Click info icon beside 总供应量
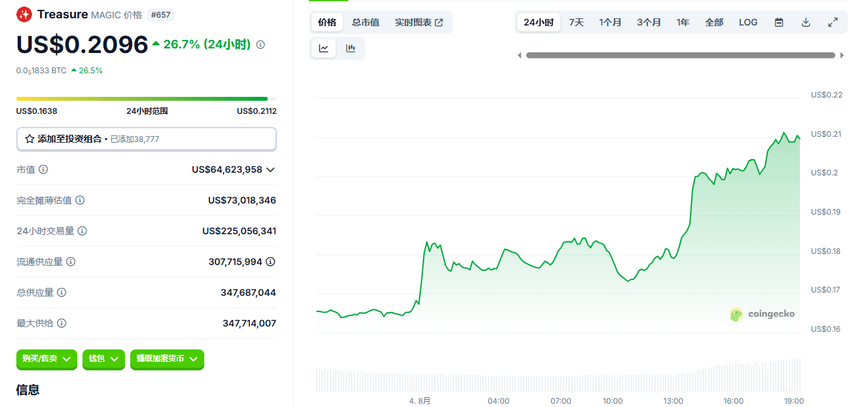Screen dimensions: 868x407 coord(62,292)
